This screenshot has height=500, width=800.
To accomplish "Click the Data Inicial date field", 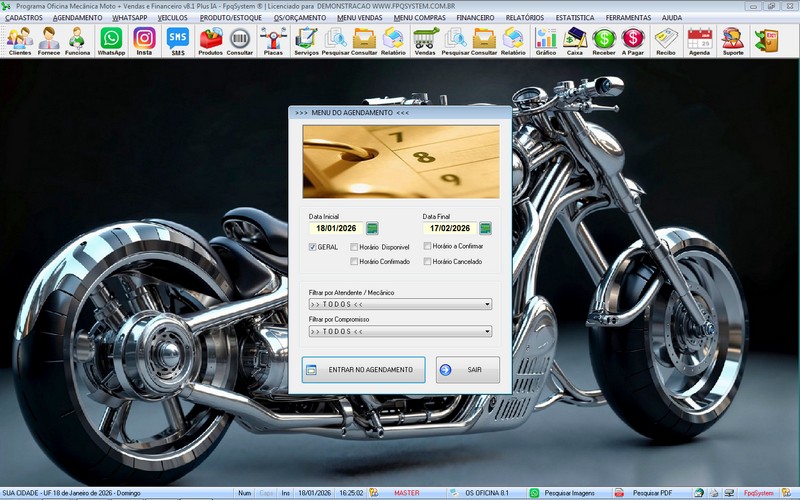I will point(336,228).
